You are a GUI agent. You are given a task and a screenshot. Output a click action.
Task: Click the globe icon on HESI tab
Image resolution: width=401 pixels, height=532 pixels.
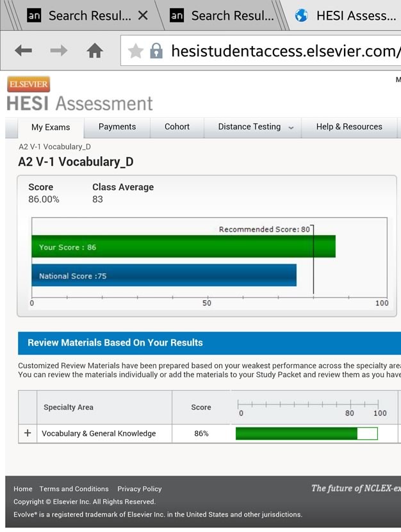coord(301,15)
